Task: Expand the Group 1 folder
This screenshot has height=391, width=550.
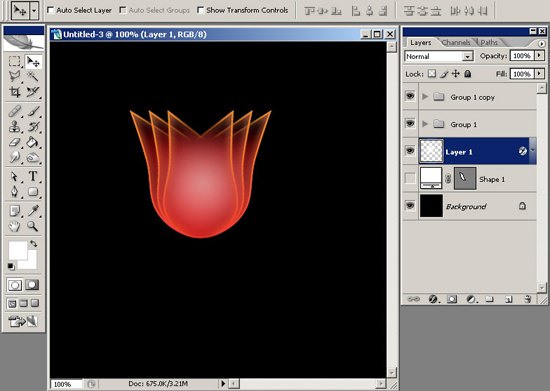Action: [x=425, y=124]
